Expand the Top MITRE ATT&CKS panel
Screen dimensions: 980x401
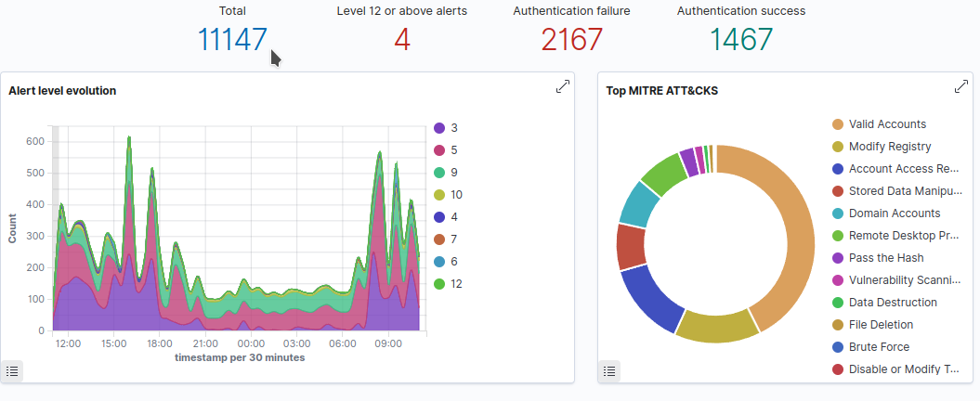click(960, 86)
